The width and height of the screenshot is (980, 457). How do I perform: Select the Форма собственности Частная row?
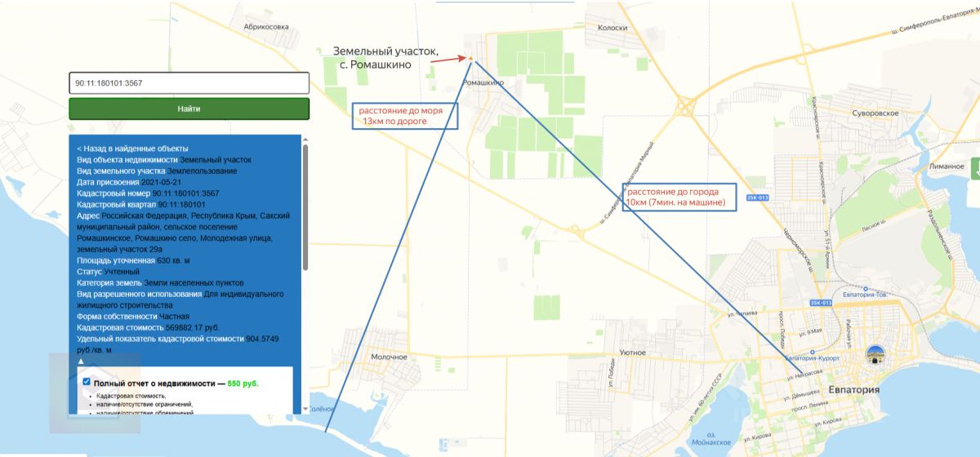(133, 316)
